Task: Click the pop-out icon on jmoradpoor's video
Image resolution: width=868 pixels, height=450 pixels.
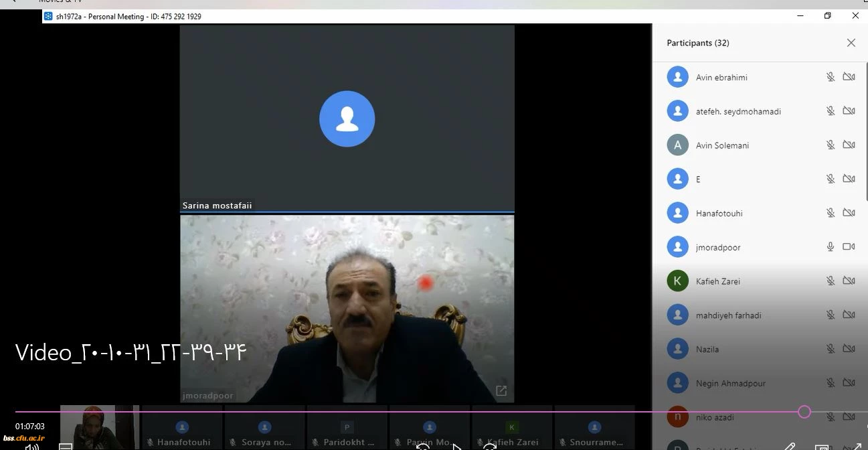Action: (501, 390)
